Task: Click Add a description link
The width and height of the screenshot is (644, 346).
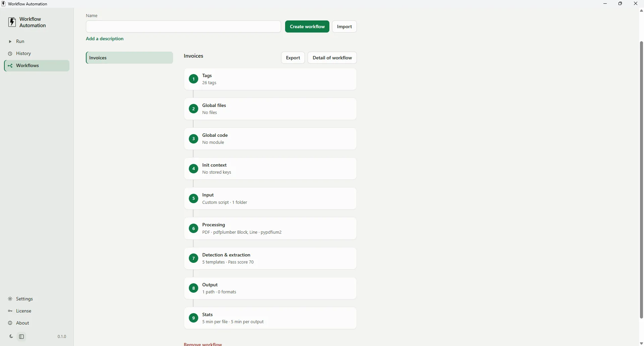Action: [105, 39]
